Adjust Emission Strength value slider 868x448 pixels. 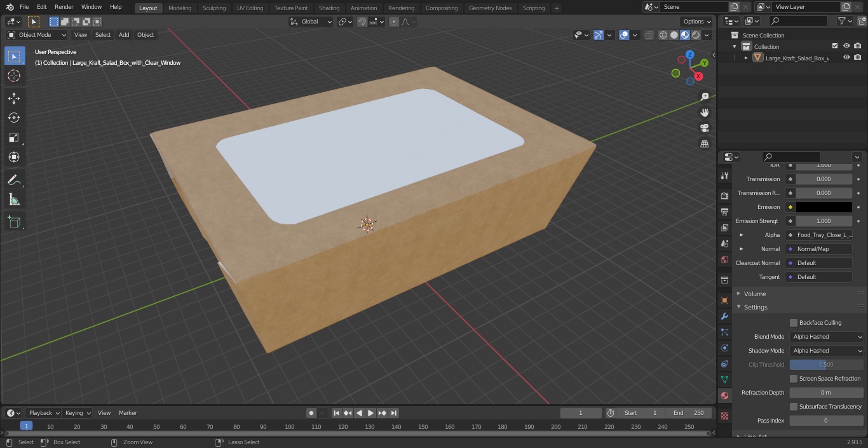(824, 221)
